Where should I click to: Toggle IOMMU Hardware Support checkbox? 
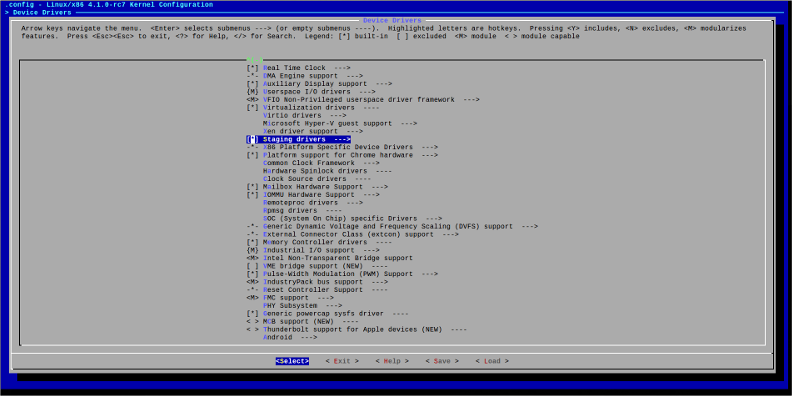(253, 195)
